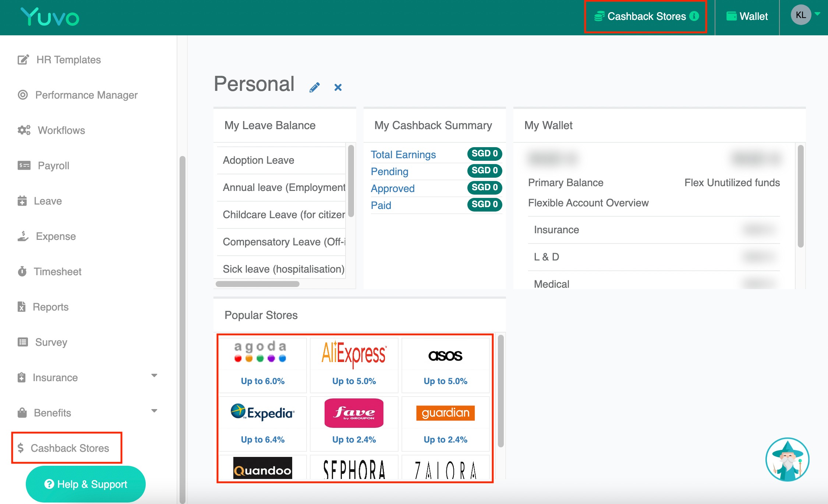Go to Reports in sidebar
Viewport: 828px width, 504px height.
(x=50, y=307)
